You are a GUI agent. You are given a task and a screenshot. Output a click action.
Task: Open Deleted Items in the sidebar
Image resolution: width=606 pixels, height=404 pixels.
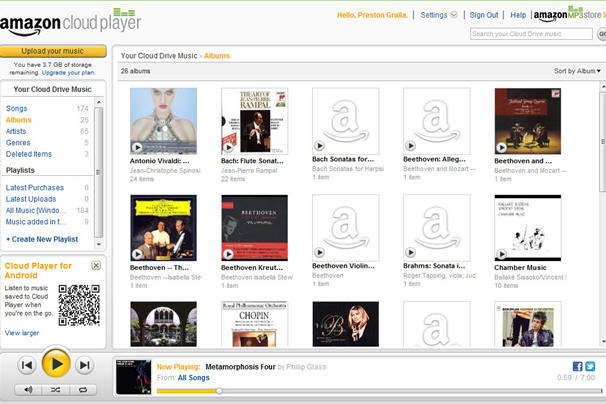[x=29, y=154]
